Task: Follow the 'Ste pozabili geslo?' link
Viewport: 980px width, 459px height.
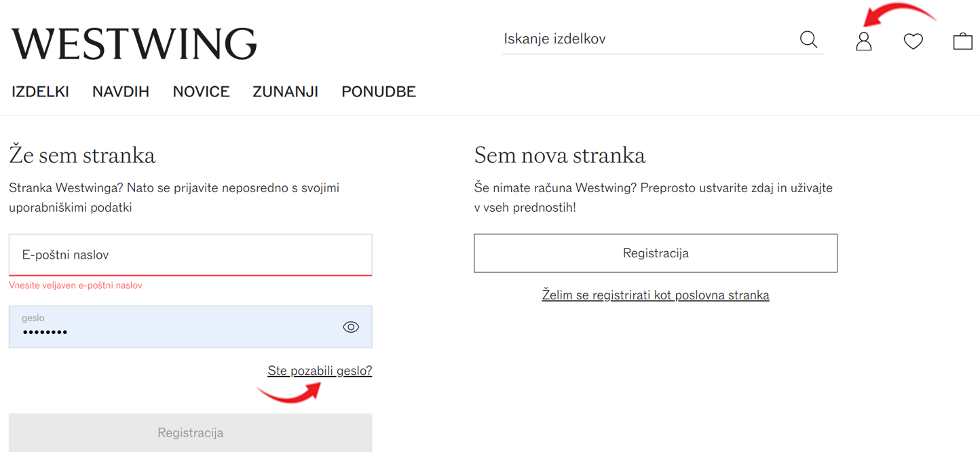Action: [320, 371]
